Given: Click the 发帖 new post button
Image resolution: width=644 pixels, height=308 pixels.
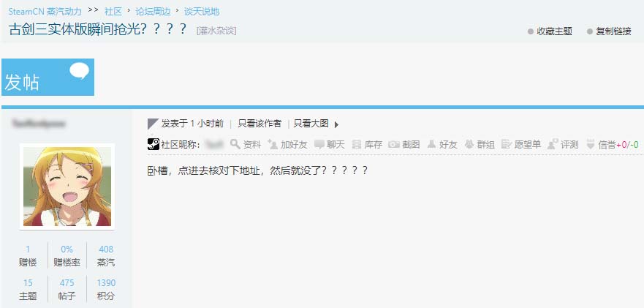Looking at the screenshot, I should coord(48,77).
